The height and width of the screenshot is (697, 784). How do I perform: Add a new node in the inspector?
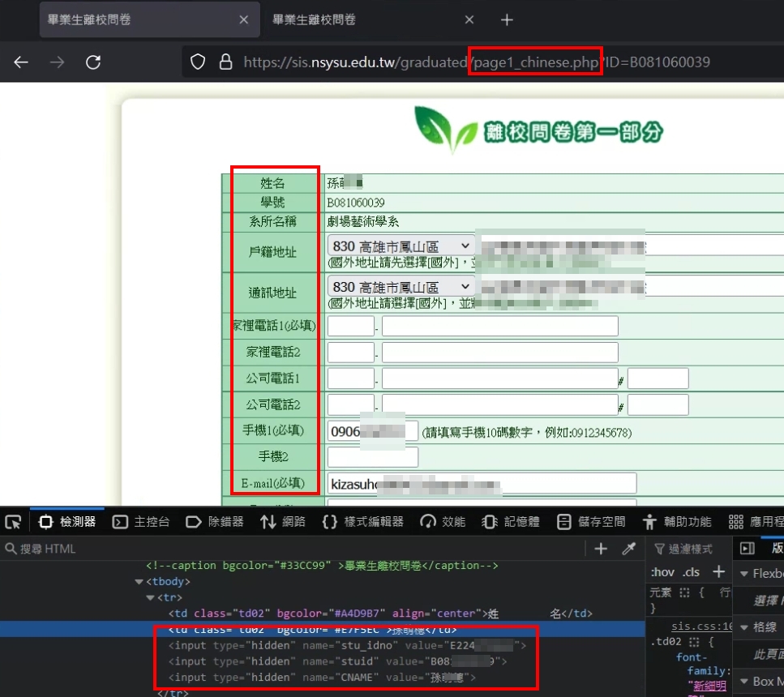point(601,549)
